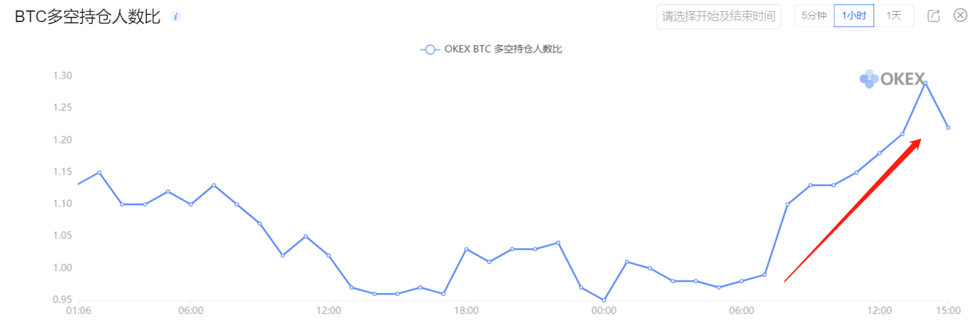Screen dimensions: 980x331
Task: Click the info icon beside the chart title
Action: [x=176, y=16]
